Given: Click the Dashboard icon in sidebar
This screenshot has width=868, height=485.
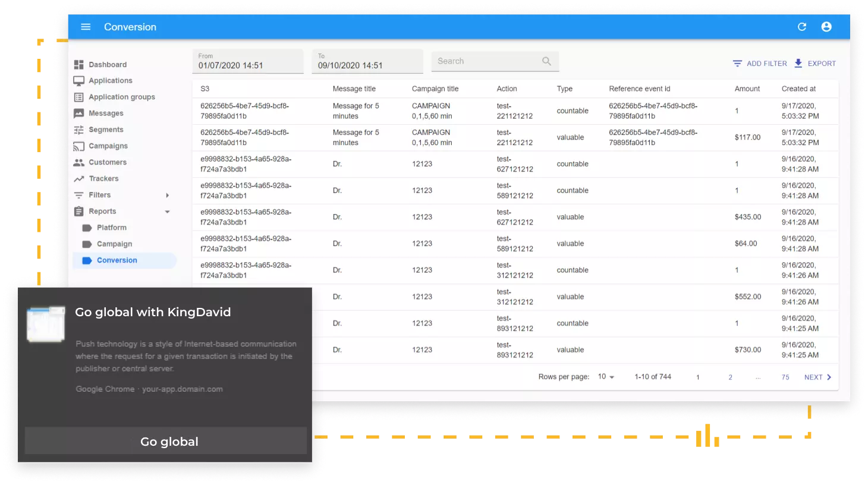Looking at the screenshot, I should [78, 65].
